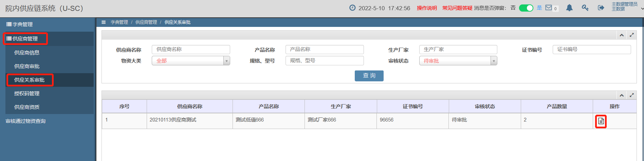644x161 pixels.
Task: Select cell 测试低值666
Action: click(269, 121)
